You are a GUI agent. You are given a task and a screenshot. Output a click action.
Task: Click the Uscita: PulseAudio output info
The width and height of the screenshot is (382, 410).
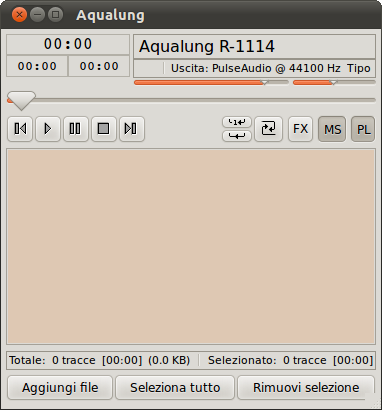click(256, 68)
